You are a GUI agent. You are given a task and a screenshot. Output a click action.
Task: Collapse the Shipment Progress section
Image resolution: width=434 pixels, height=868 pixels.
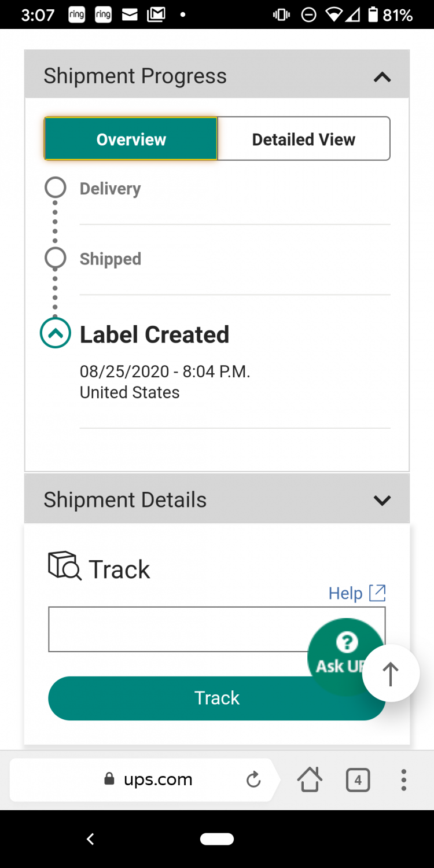(x=382, y=77)
